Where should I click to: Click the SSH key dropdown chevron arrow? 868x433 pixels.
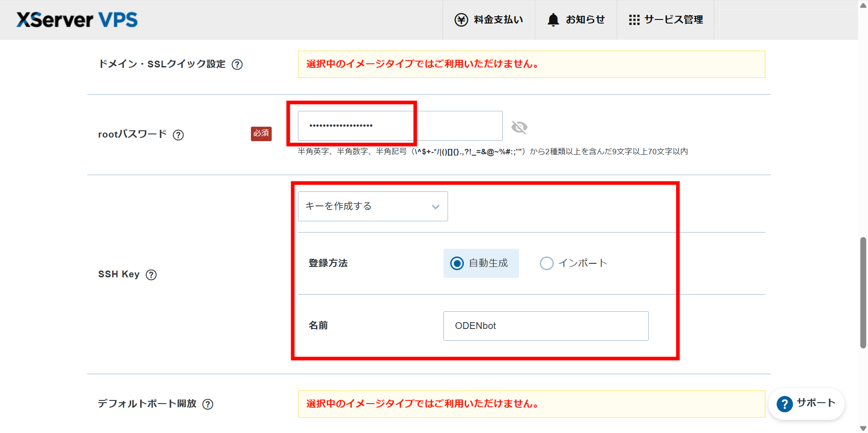point(435,207)
